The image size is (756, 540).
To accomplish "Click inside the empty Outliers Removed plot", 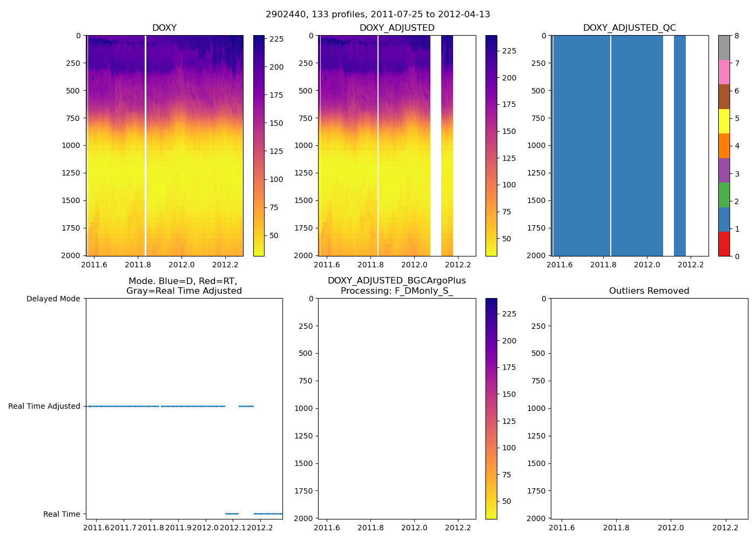I will [649, 408].
